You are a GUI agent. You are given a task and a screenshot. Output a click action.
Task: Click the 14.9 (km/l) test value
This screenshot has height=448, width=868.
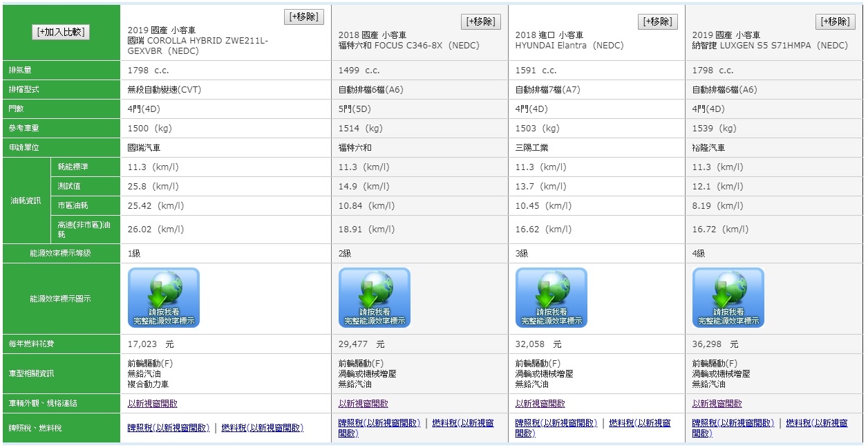click(364, 187)
